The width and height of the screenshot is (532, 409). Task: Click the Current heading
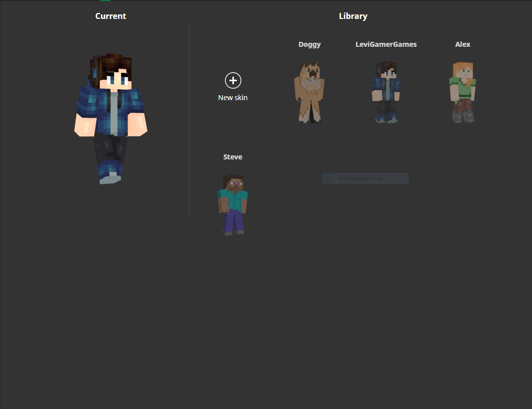pos(110,16)
